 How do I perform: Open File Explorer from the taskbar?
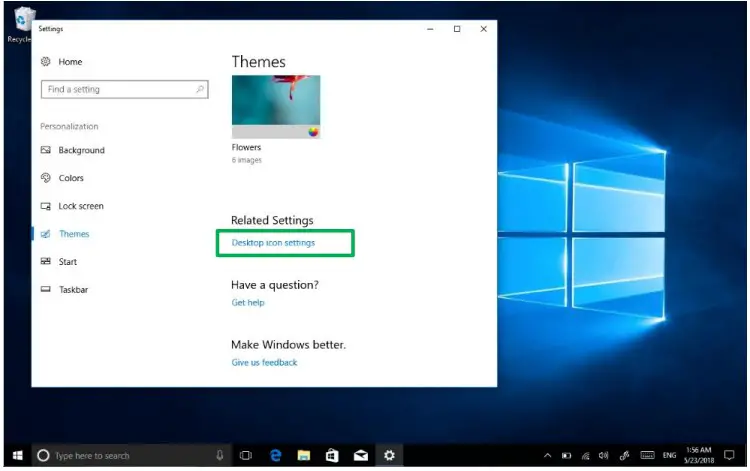[304, 456]
